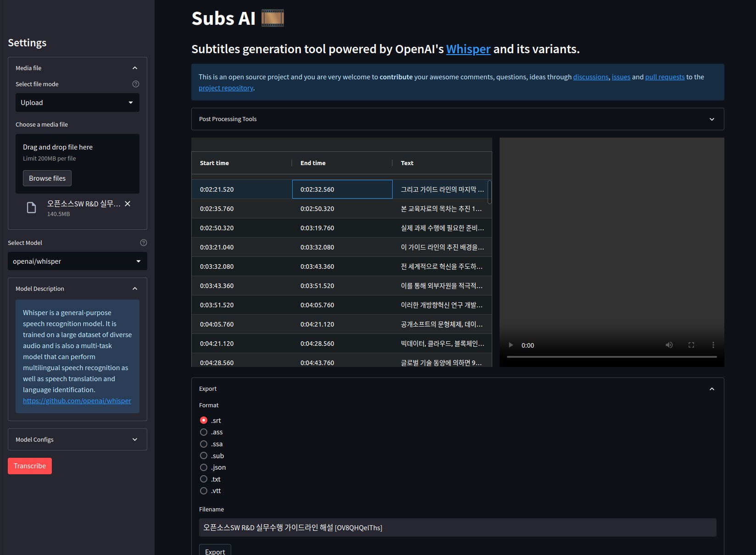
Task: Select the End time cell 0:03:19.760
Action: (x=342, y=228)
